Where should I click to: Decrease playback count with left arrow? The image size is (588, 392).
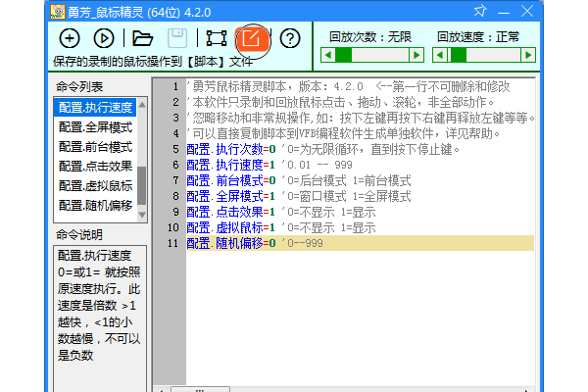pos(328,55)
